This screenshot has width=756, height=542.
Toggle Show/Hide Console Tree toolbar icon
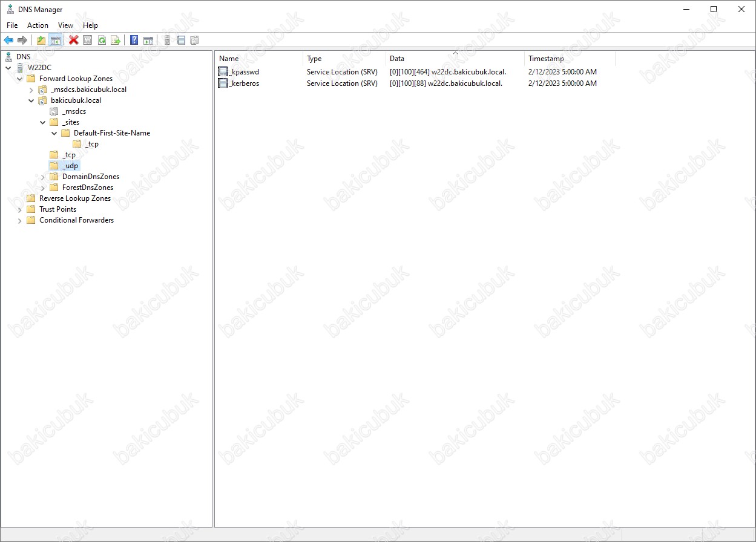pyautogui.click(x=55, y=41)
